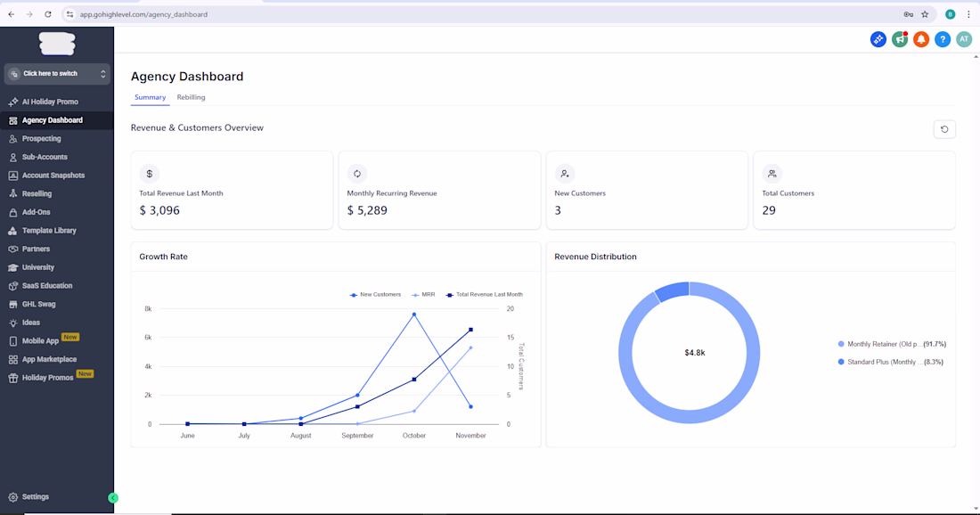Click the Total Revenue Last Month card
Viewport: 980px width, 515px height.
pyautogui.click(x=232, y=190)
